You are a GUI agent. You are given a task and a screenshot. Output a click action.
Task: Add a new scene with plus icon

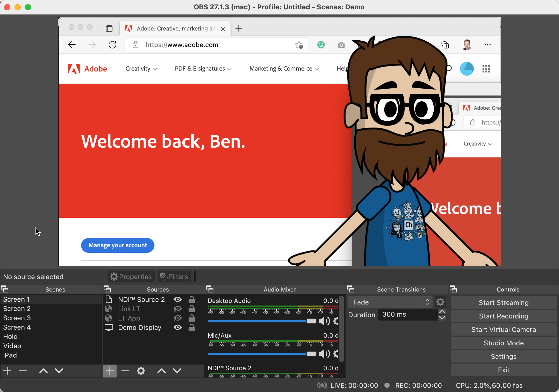point(7,371)
